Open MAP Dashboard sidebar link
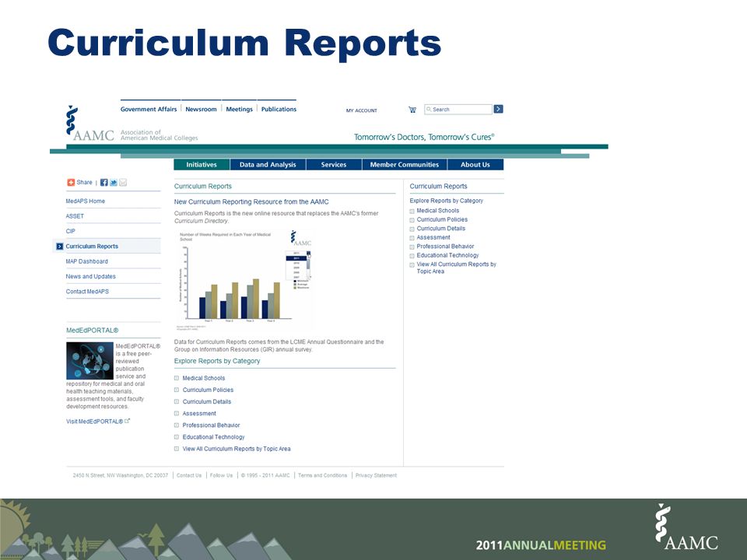This screenshot has height=560, width=747. [86, 261]
